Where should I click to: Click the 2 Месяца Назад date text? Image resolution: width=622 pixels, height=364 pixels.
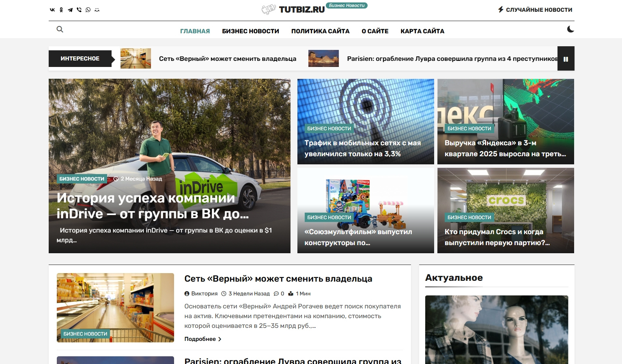click(x=141, y=179)
